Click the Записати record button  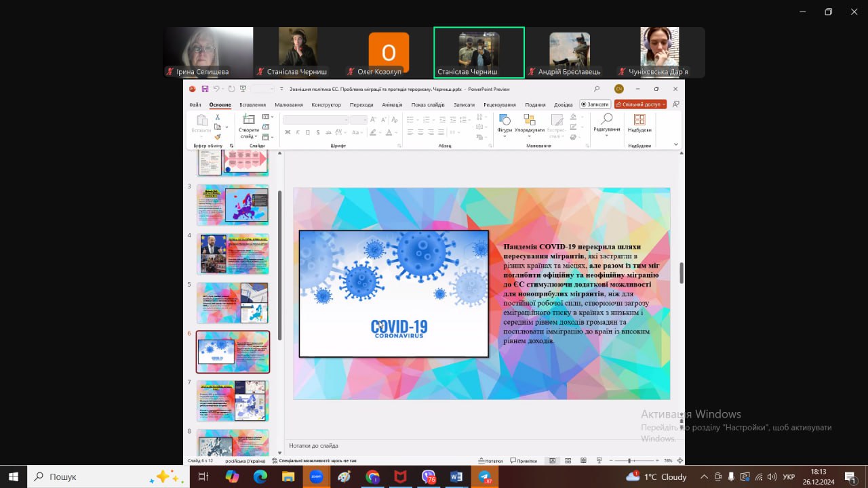595,104
